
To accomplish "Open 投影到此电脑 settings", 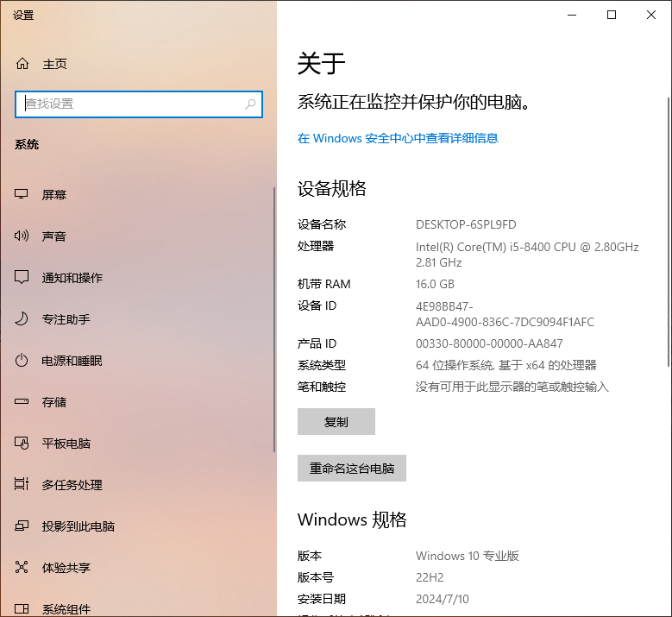I will click(137, 526).
